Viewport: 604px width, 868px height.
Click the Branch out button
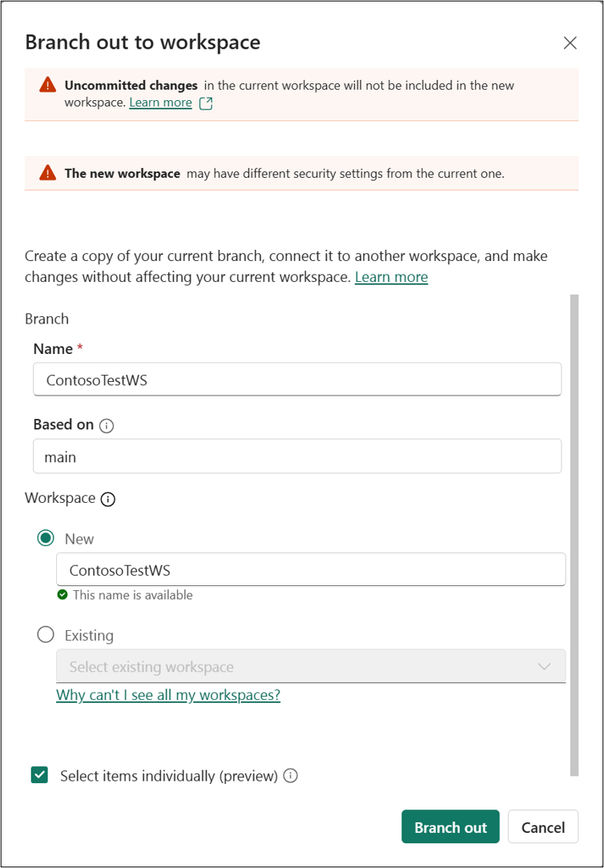(x=451, y=827)
